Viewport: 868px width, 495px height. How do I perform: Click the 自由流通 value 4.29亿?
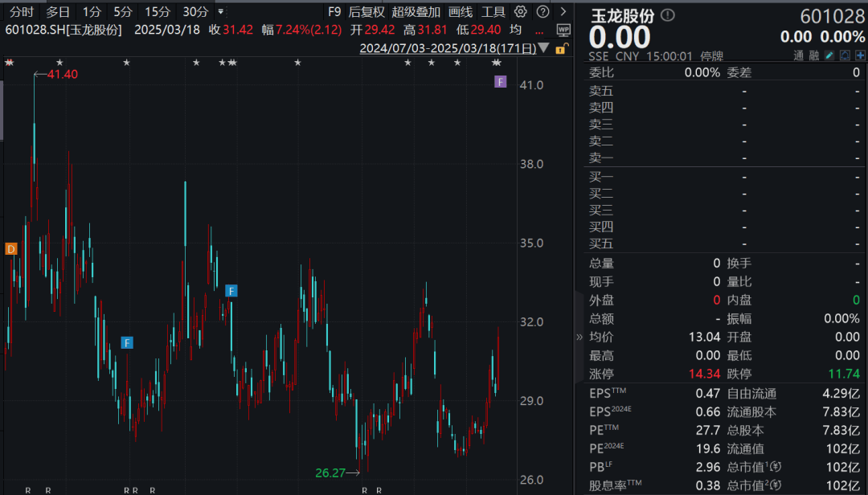tap(841, 393)
